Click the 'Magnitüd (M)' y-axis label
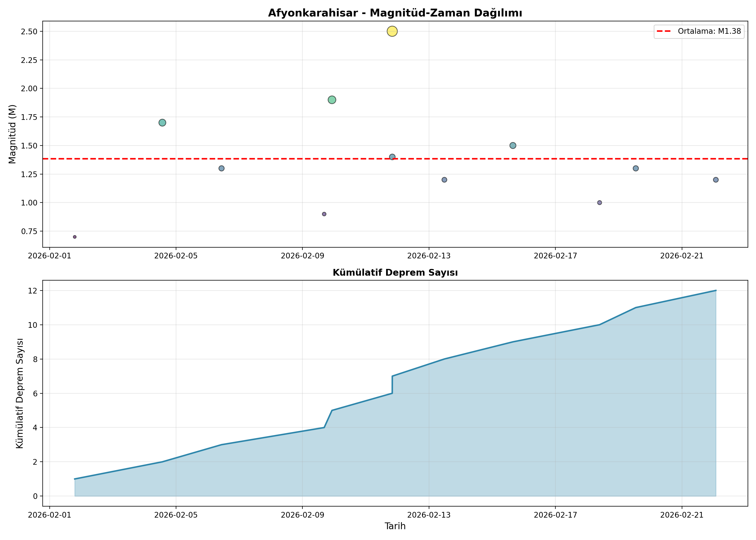Viewport: 756px width, 540px height. (x=12, y=134)
